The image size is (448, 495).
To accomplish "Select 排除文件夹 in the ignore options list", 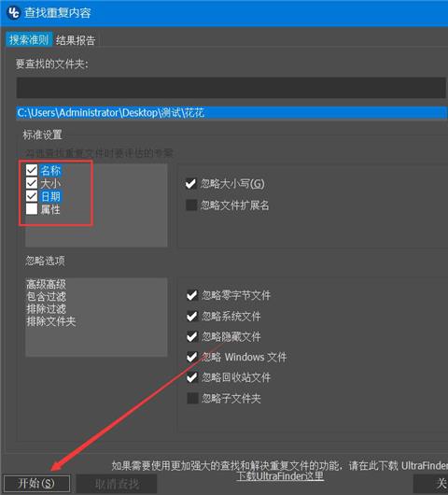I will point(51,321).
